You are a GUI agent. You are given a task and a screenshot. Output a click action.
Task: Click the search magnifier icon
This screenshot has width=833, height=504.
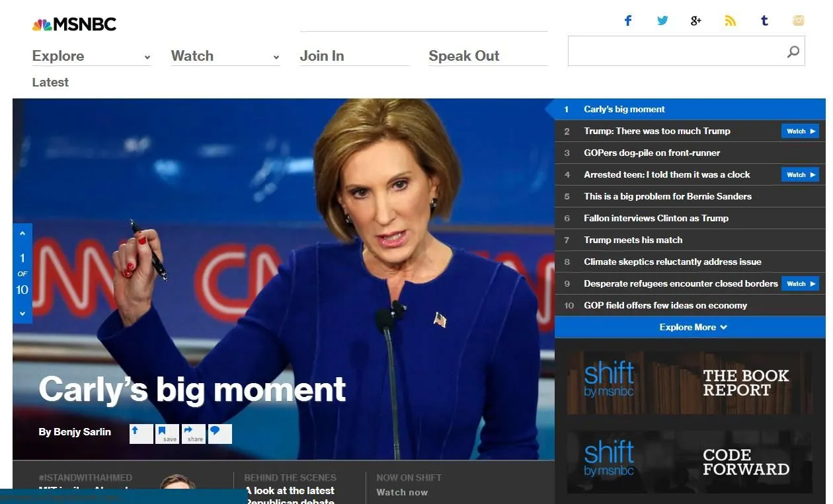792,52
